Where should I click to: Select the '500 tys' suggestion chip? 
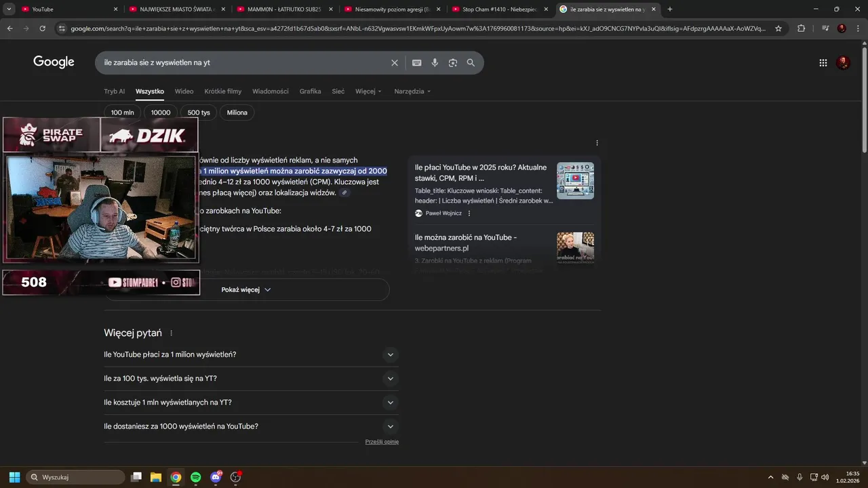(199, 113)
